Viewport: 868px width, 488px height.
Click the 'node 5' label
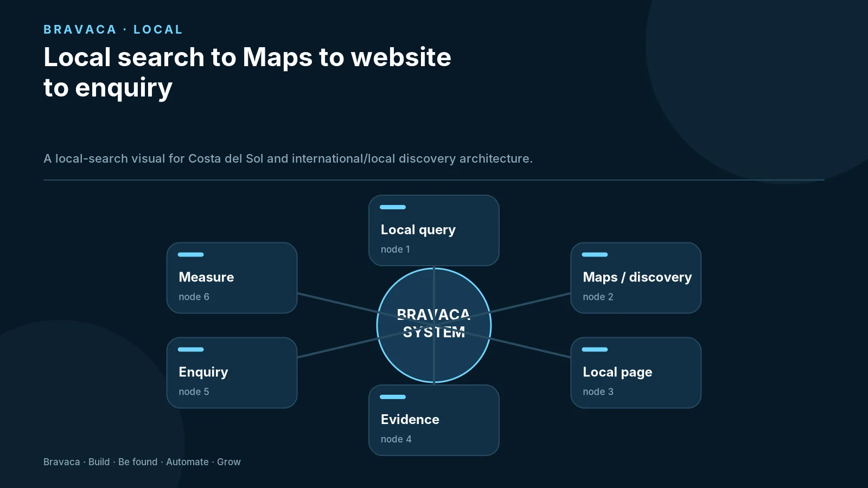[194, 391]
